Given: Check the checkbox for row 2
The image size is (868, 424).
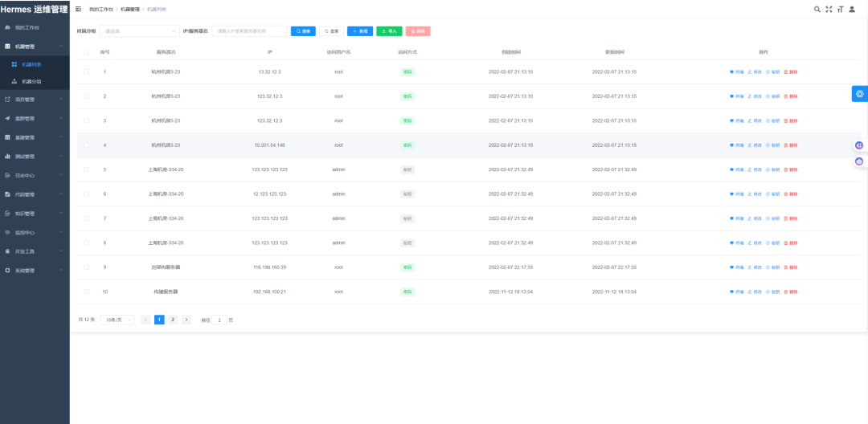Looking at the screenshot, I should [86, 96].
